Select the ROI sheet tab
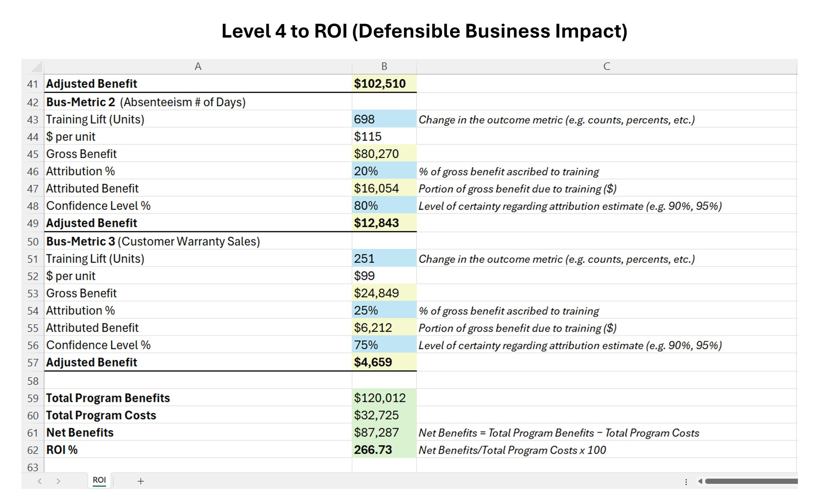This screenshot has width=822, height=504. tap(99, 480)
